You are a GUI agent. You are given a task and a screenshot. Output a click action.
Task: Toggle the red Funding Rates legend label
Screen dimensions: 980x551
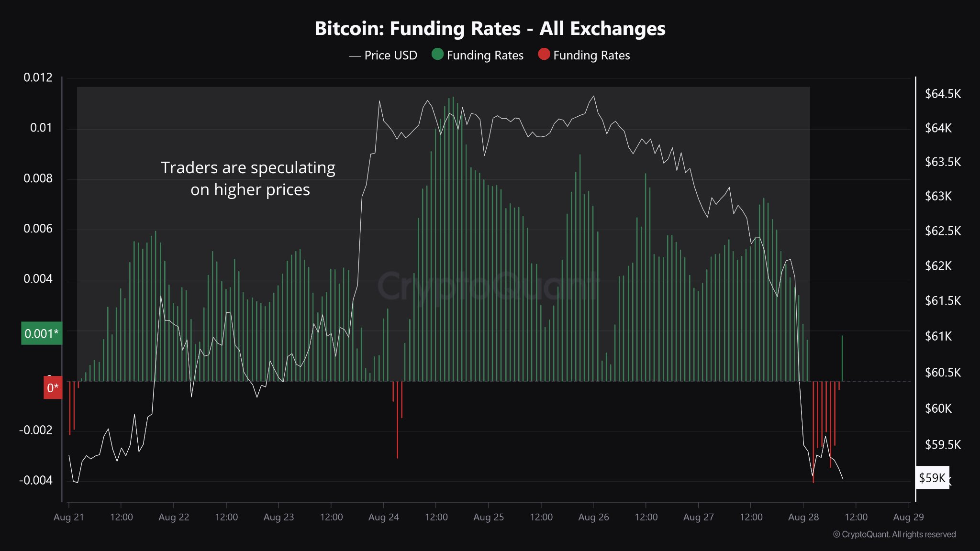(x=591, y=55)
